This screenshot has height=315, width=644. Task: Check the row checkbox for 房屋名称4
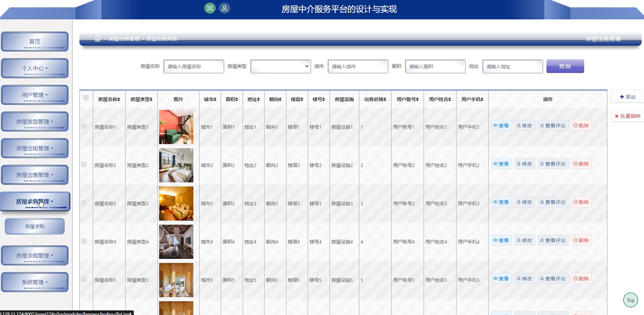(84, 241)
